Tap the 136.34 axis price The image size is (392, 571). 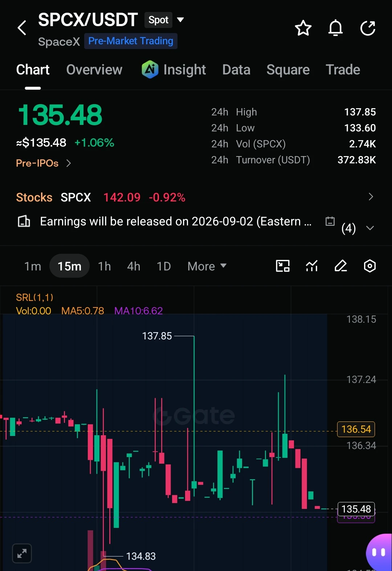tap(361, 446)
